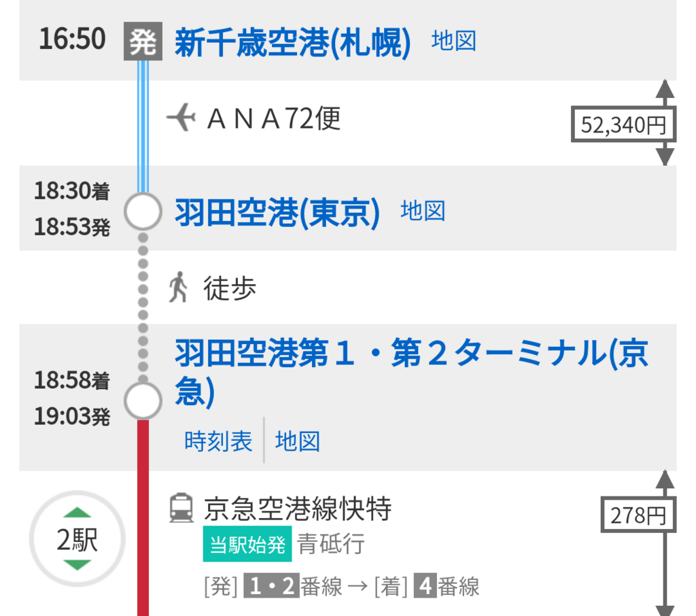696x616 pixels.
Task: Click the 当駅始発 green badge
Action: (247, 545)
